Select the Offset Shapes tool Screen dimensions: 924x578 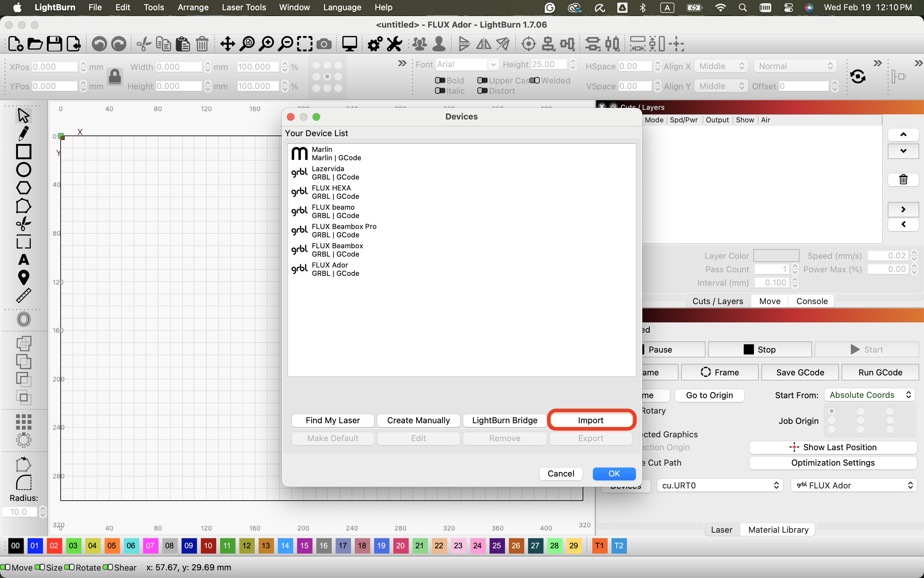tap(23, 319)
